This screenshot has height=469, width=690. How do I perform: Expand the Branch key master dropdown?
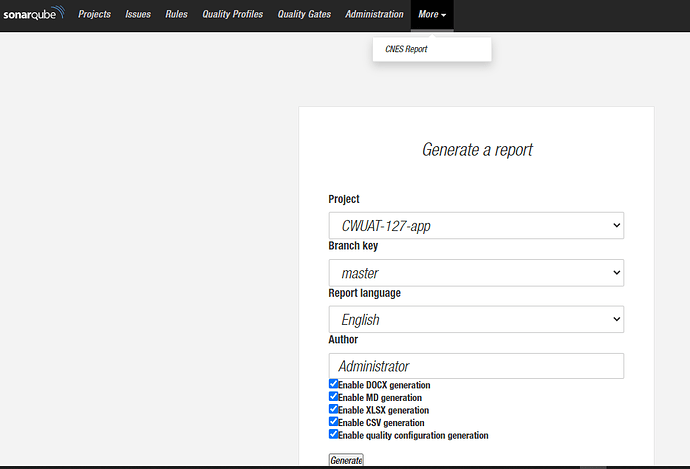click(476, 273)
